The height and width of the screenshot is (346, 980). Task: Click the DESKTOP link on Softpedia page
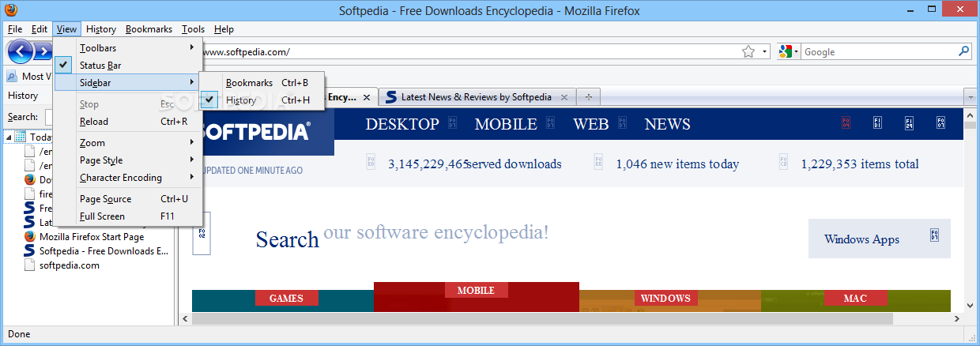[x=402, y=124]
